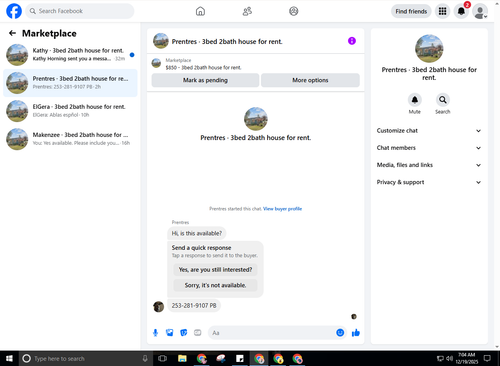
Task: Open the Groups icon in top navigation
Action: (x=294, y=11)
